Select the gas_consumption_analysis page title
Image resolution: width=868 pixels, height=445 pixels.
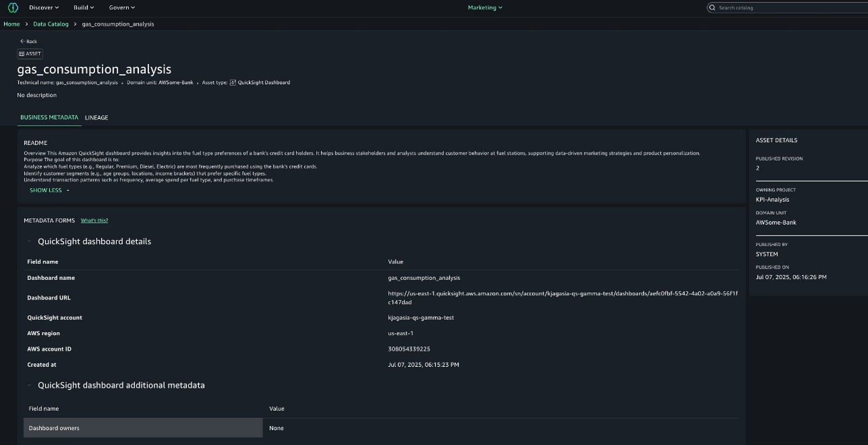click(94, 69)
